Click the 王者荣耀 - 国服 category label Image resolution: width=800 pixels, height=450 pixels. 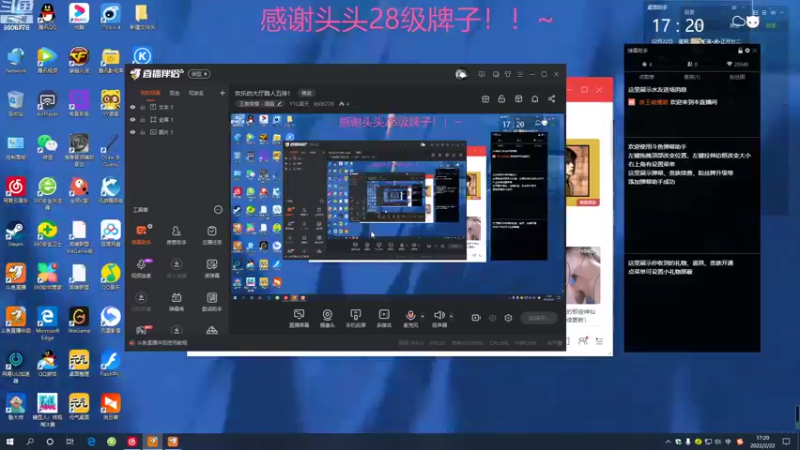(x=257, y=104)
